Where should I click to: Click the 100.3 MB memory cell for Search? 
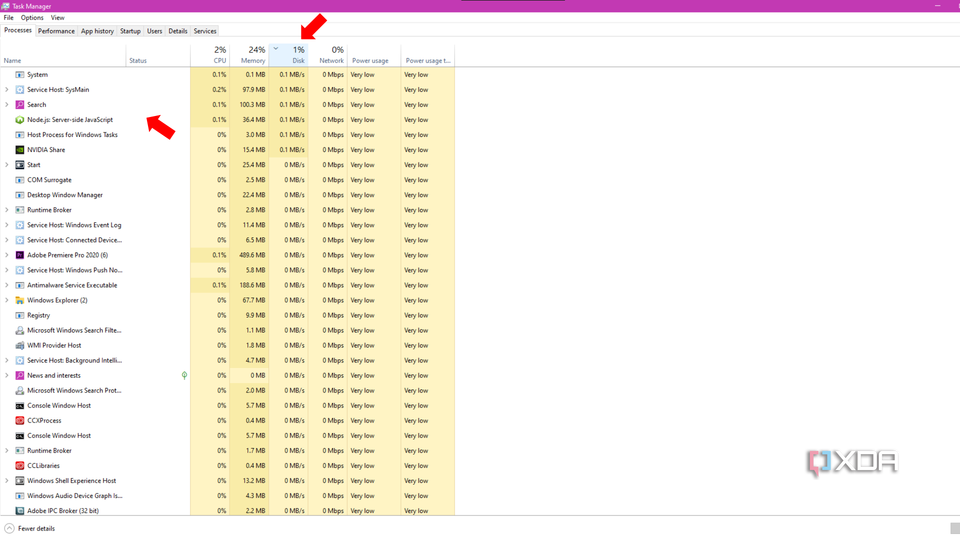(x=249, y=105)
